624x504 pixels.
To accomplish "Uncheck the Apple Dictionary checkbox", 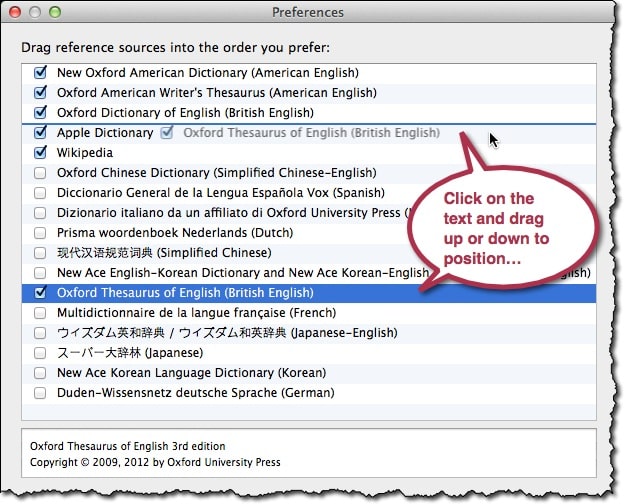I will [x=40, y=132].
